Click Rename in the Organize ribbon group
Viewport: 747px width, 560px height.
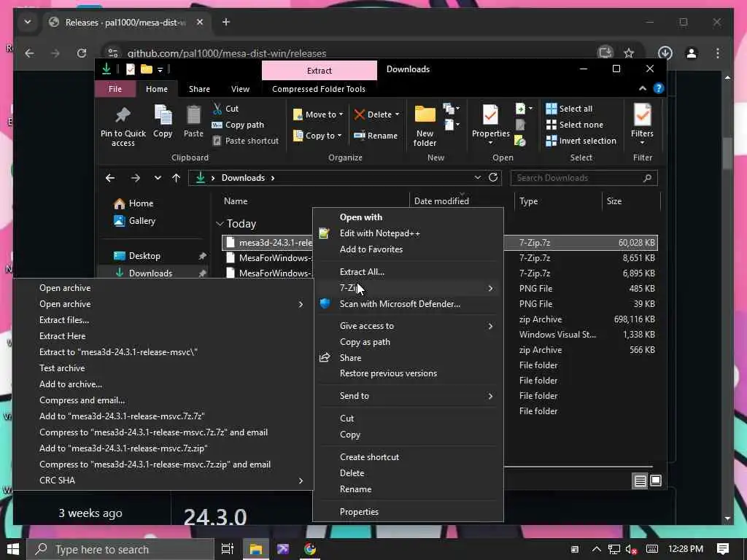pyautogui.click(x=376, y=136)
